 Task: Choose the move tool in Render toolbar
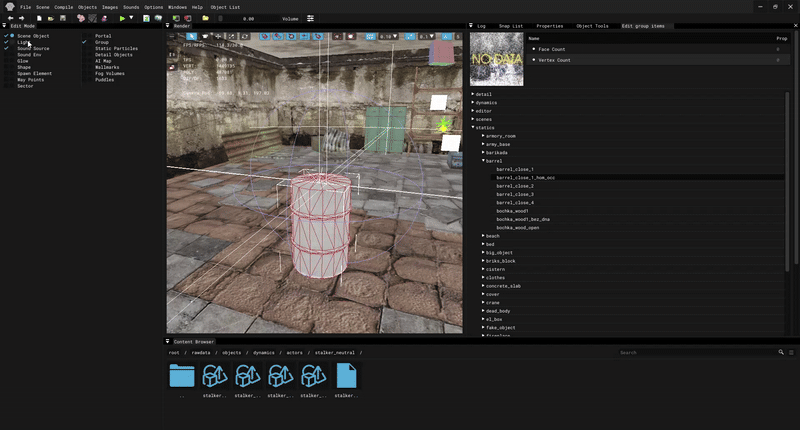click(218, 36)
